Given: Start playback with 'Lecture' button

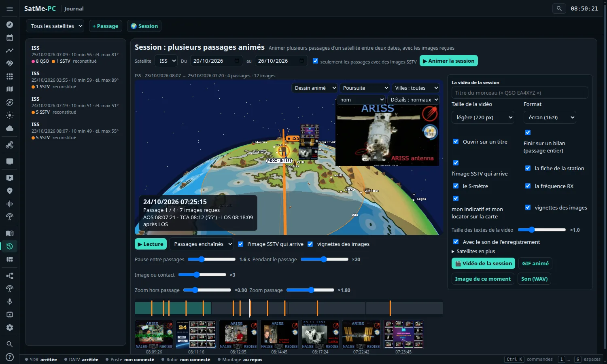Looking at the screenshot, I should pos(150,244).
